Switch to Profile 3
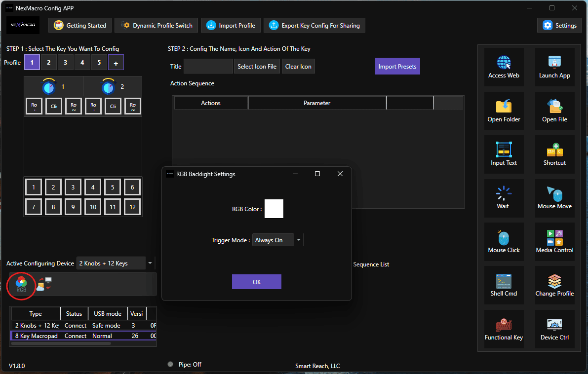Image resolution: width=588 pixels, height=374 pixels. click(66, 63)
